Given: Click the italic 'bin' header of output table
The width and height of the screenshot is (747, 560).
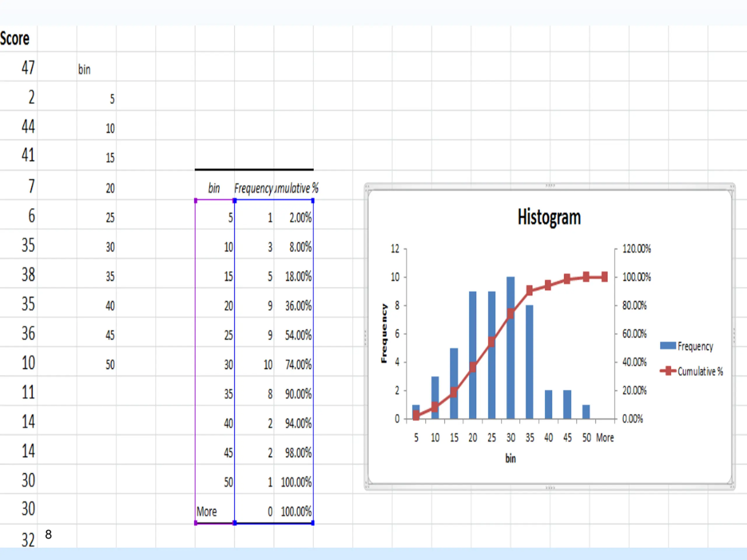Looking at the screenshot, I should coord(214,188).
